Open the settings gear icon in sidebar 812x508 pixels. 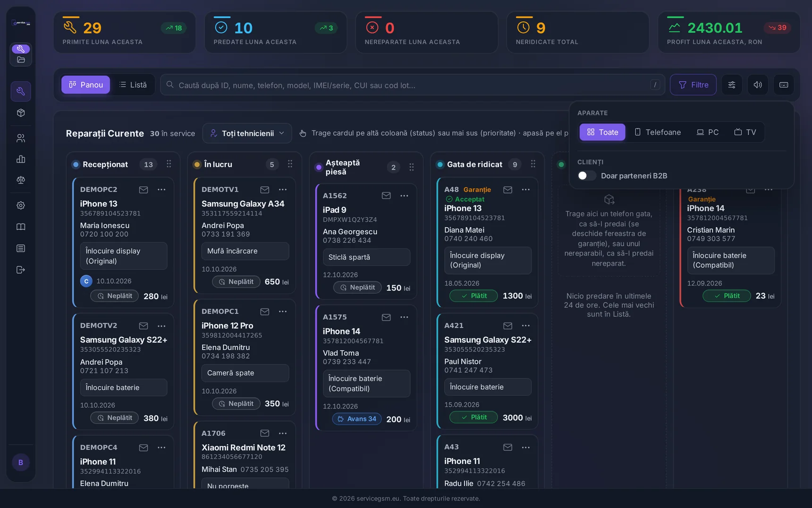point(21,206)
